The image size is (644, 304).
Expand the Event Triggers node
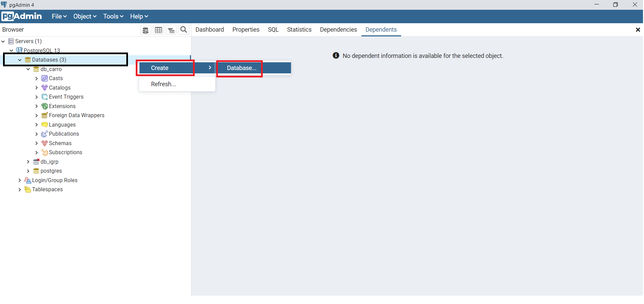coord(37,97)
